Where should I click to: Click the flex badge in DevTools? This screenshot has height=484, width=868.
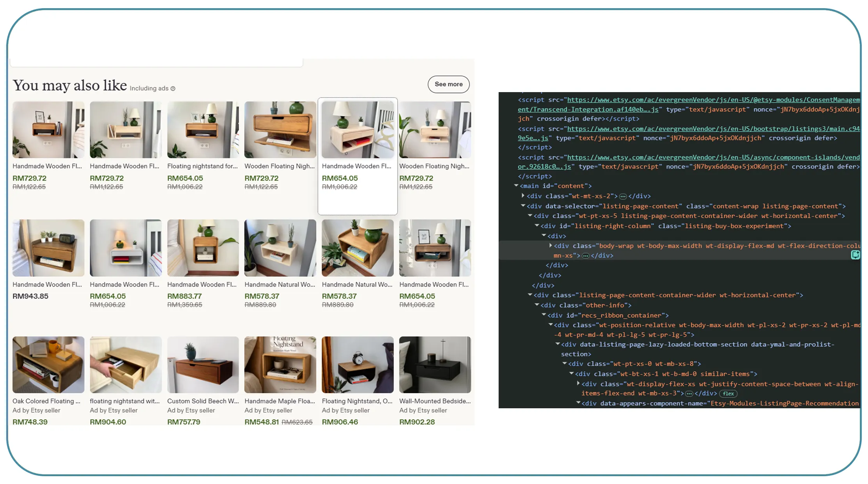click(x=728, y=393)
